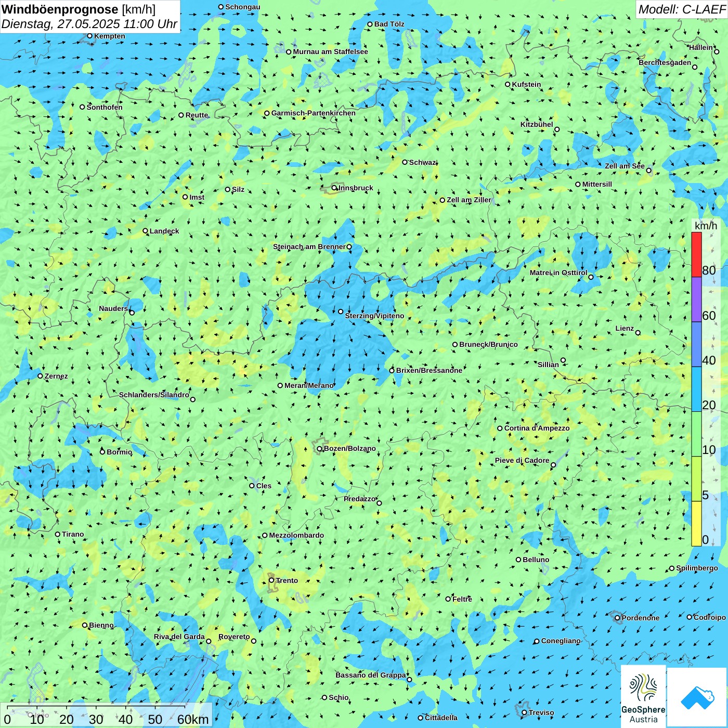Click the Rovereto label

click(x=234, y=636)
